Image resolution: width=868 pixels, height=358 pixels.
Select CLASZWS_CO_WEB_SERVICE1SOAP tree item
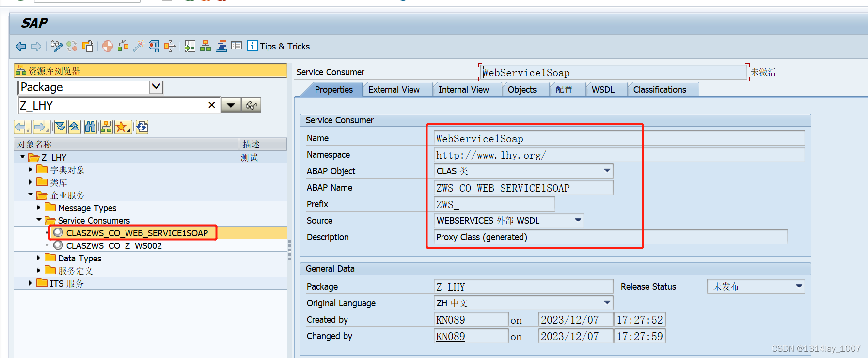[137, 233]
